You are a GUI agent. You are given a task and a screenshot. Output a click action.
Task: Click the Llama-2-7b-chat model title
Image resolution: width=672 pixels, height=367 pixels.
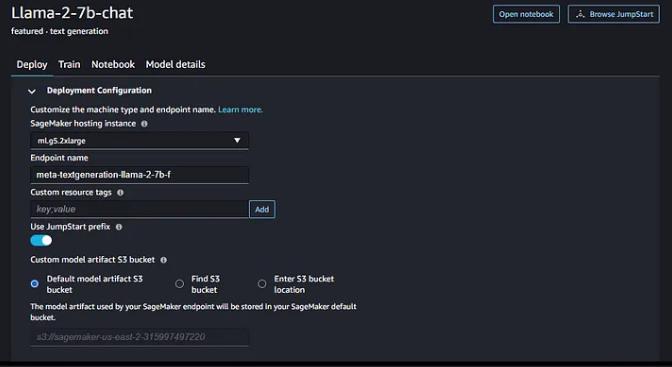tap(72, 13)
